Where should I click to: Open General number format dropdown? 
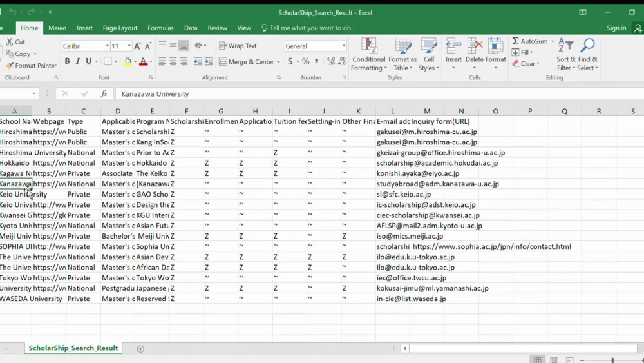click(x=343, y=46)
